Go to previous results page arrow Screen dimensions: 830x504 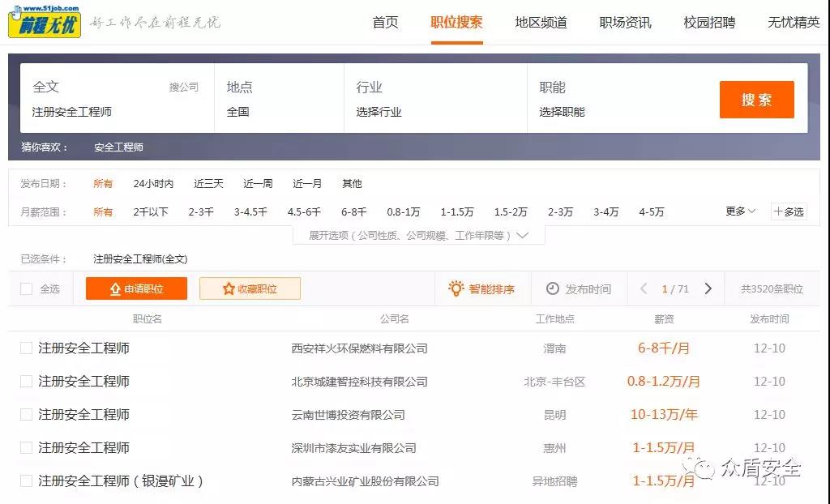(644, 288)
